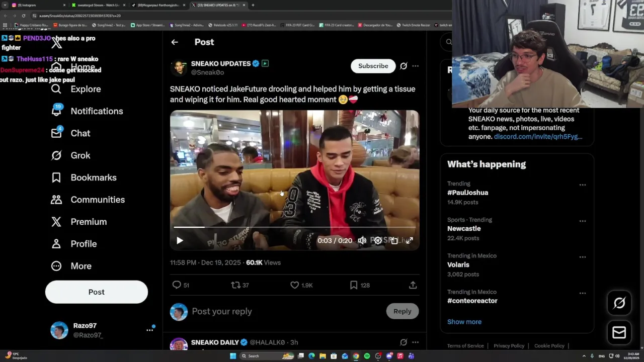The image size is (644, 362).
Task: Open Notifications bell in sidebar
Action: pyautogui.click(x=56, y=111)
